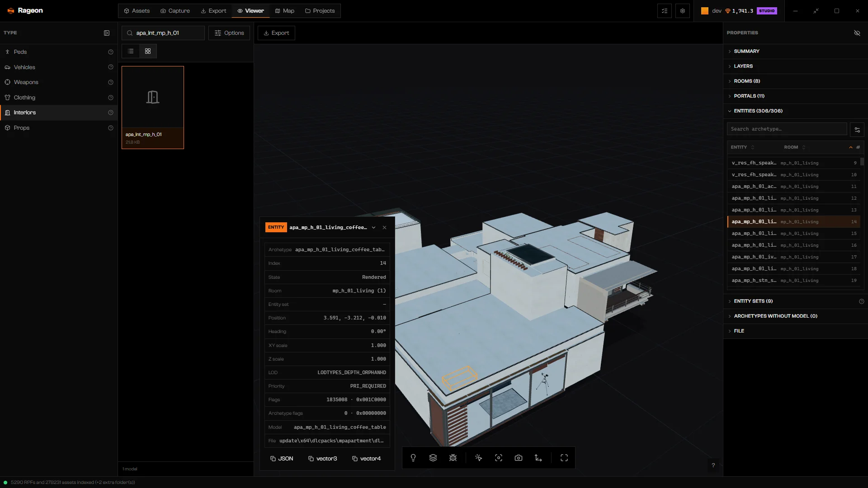Click the bug debug icon
This screenshot has height=488, width=868.
pyautogui.click(x=453, y=458)
